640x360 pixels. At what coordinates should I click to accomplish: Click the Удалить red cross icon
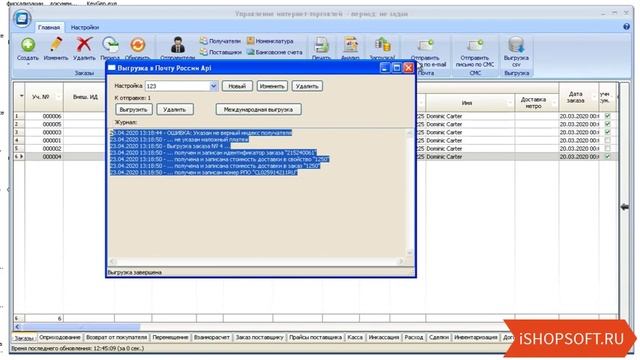coord(84,44)
